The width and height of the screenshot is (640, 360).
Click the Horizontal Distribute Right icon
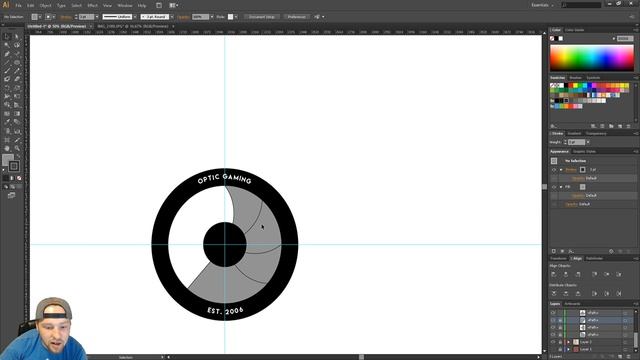tap(619, 293)
